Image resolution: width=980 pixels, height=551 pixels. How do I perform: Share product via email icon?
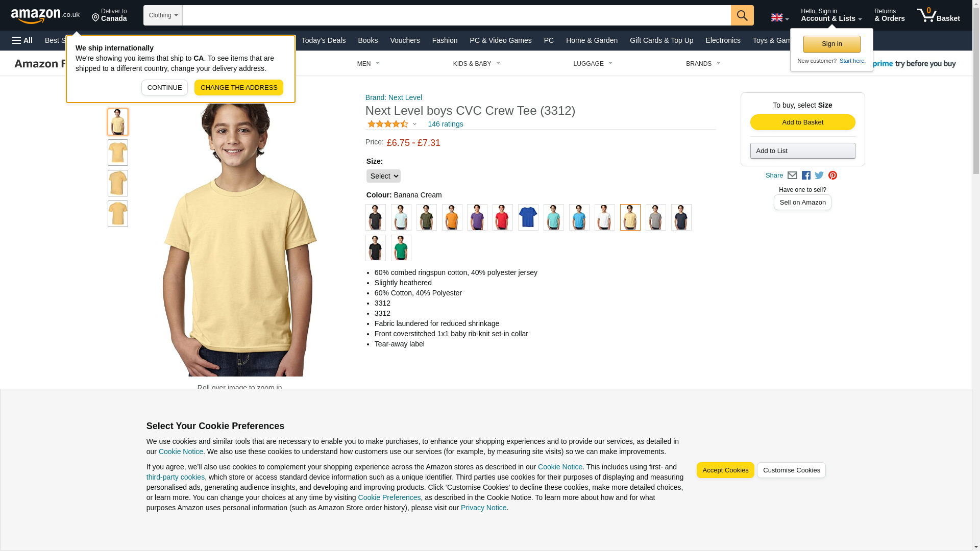(x=792, y=175)
